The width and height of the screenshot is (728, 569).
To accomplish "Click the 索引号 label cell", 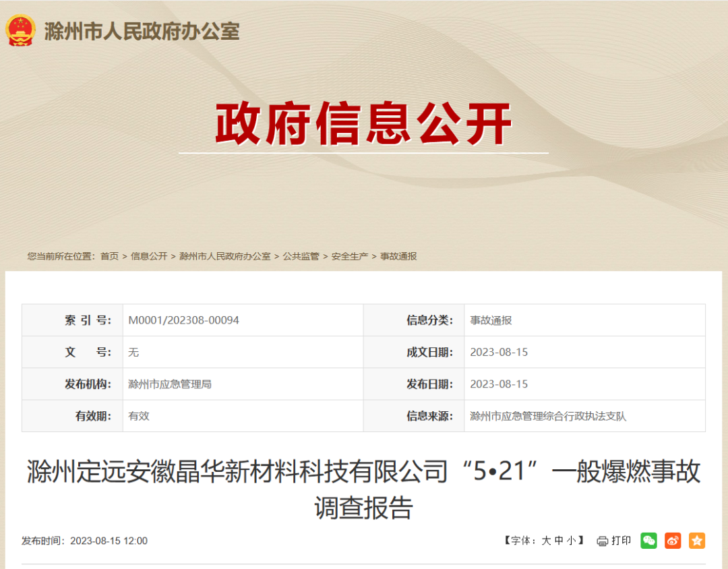I will click(x=72, y=320).
